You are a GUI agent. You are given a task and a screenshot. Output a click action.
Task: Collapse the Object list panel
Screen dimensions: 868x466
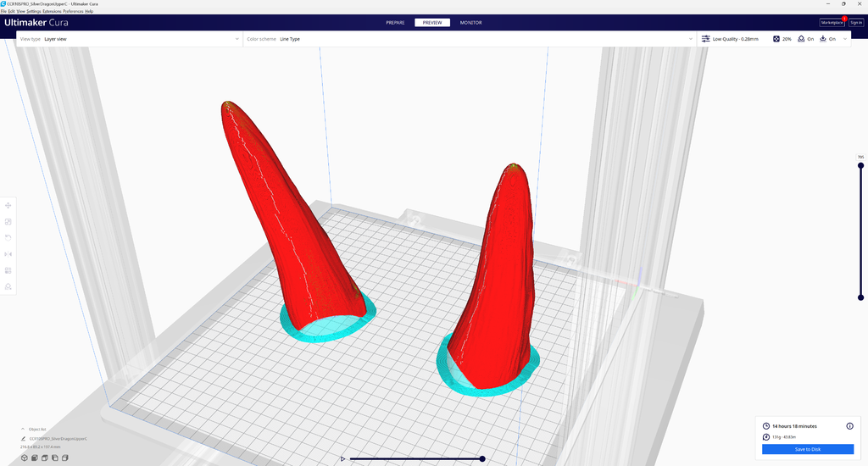point(23,429)
